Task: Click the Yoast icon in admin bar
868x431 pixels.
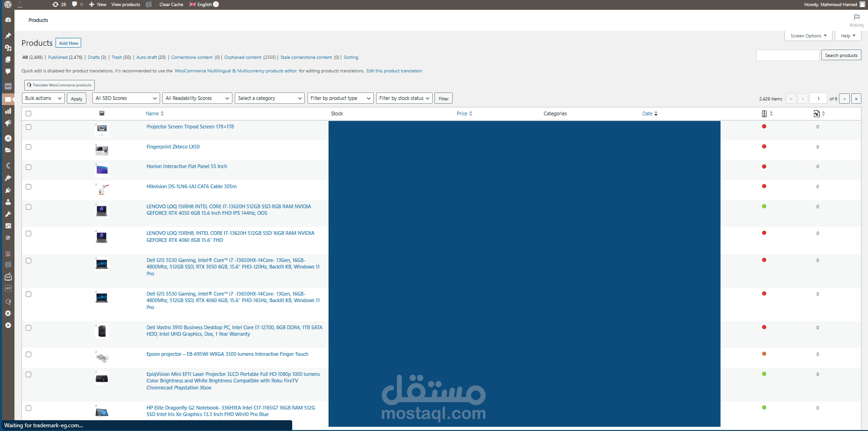Action: tap(148, 4)
